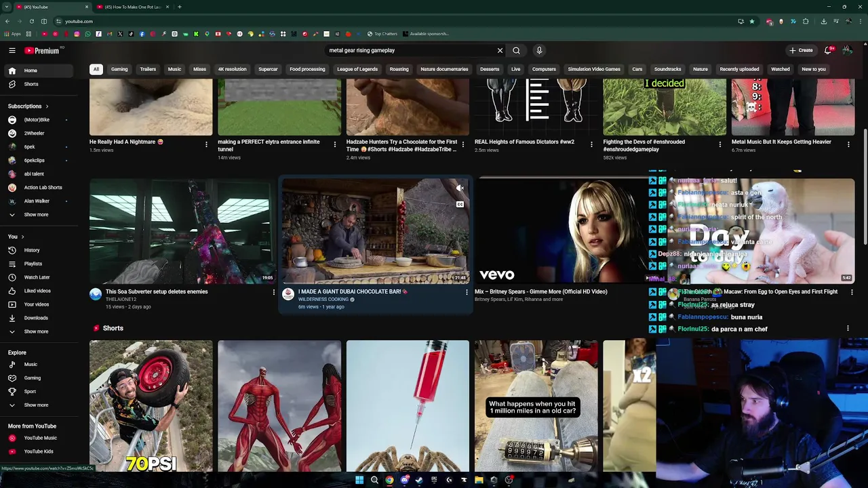Open the account avatar menu
Screen dimensions: 868x488
point(849,50)
